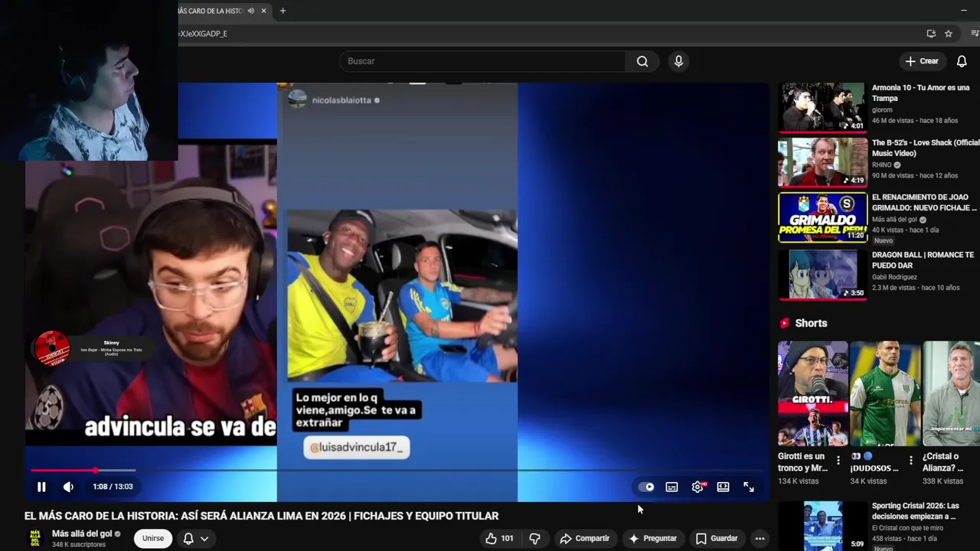980x551 pixels.
Task: Open Más allá del gol channel avatar
Action: [35, 539]
